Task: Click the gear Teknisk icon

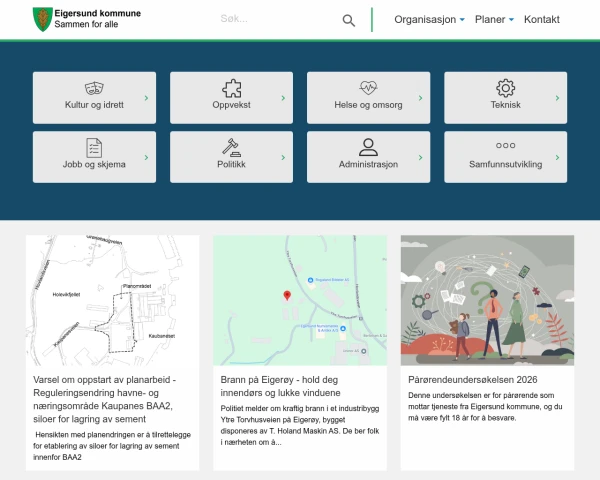Action: 505,87
